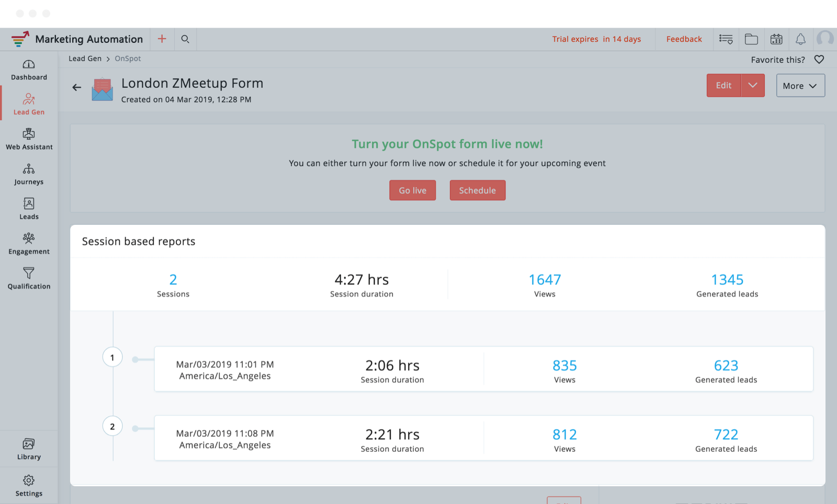The height and width of the screenshot is (504, 837).
Task: Open the More dropdown menu
Action: pos(800,86)
